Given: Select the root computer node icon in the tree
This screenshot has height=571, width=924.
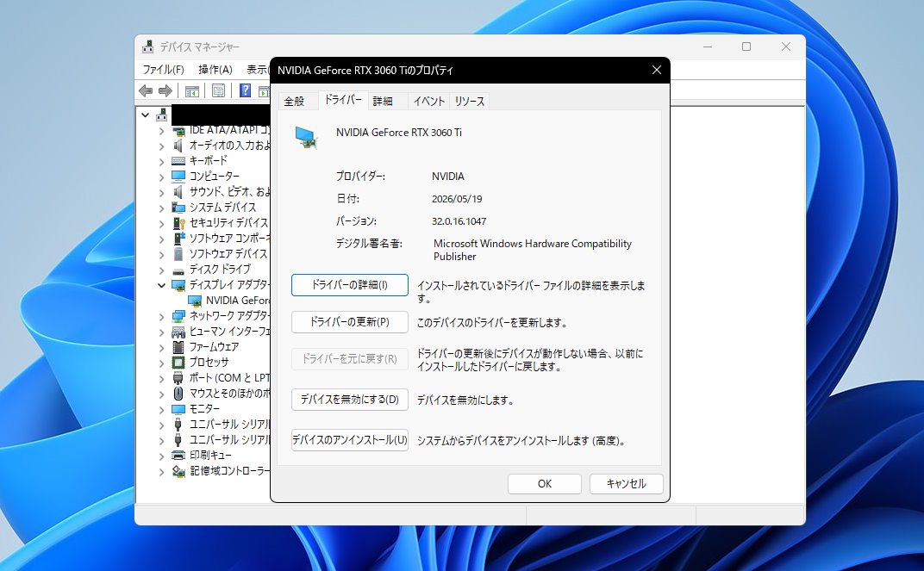Looking at the screenshot, I should (161, 115).
